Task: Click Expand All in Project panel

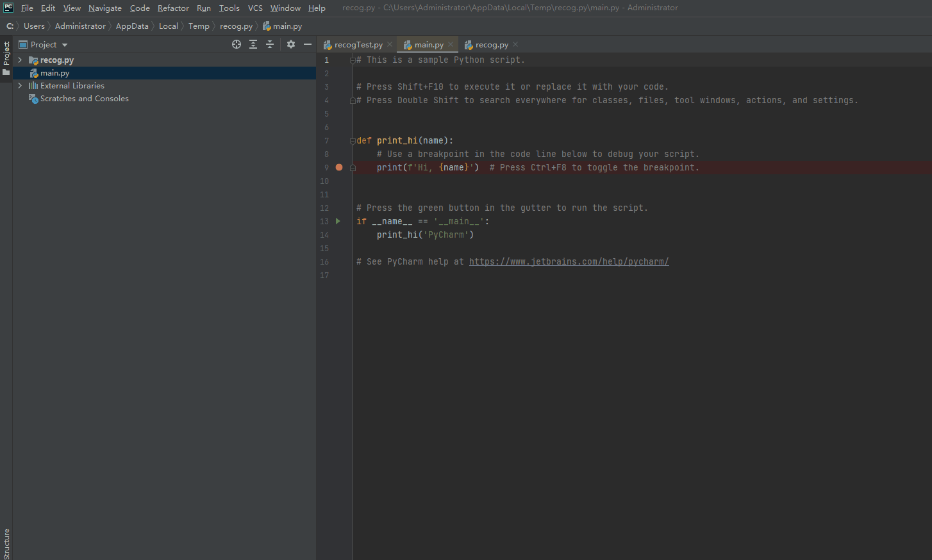Action: tap(253, 44)
